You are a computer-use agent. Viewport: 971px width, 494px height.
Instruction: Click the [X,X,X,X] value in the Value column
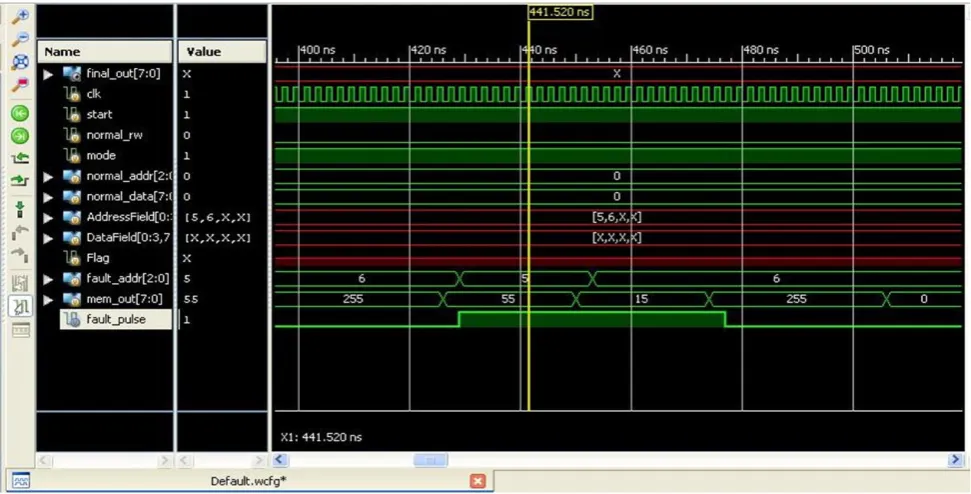[217, 238]
